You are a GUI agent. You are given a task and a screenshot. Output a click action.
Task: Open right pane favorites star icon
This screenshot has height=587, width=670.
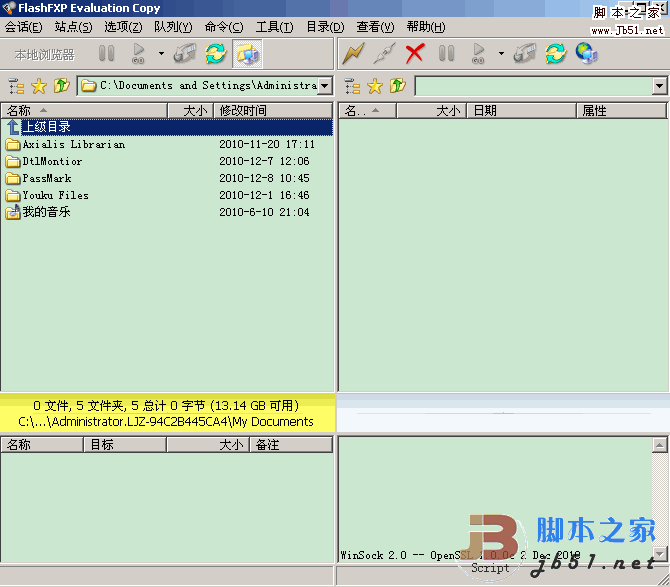point(375,86)
